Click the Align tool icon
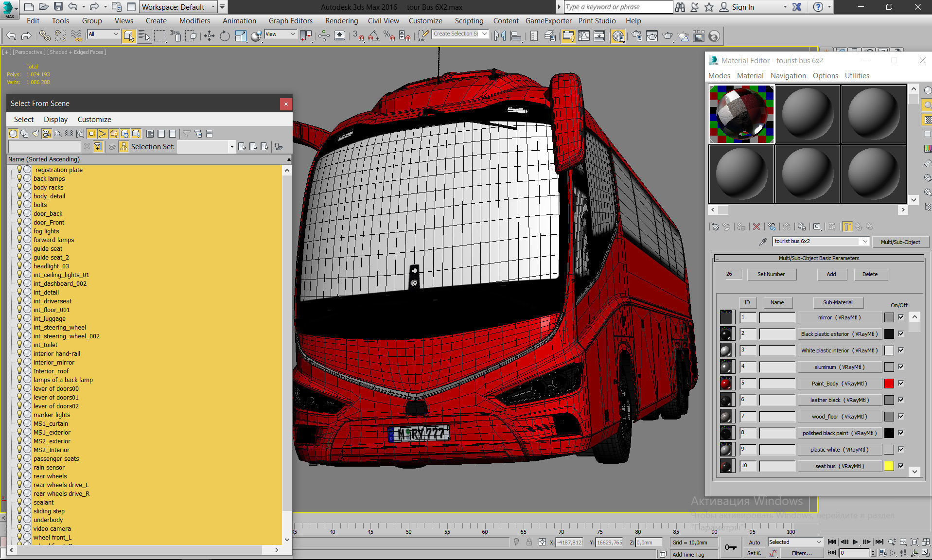This screenshot has height=560, width=932. point(516,36)
